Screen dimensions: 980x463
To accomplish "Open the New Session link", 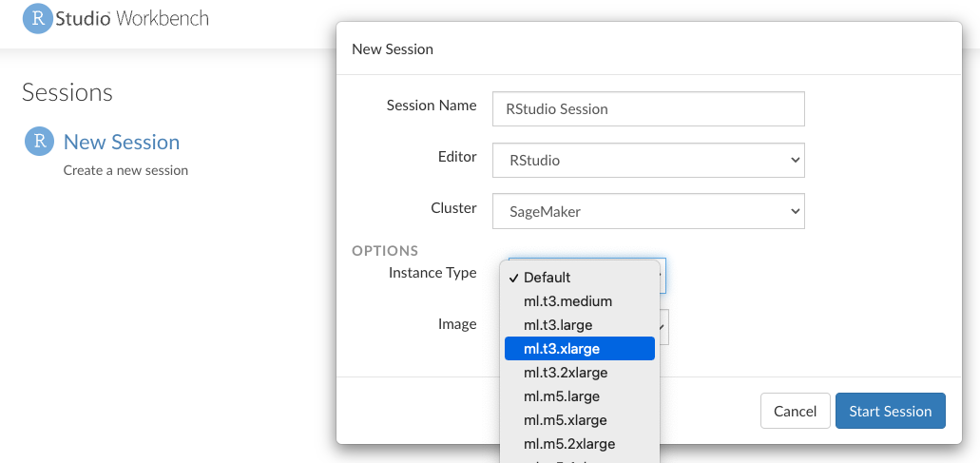I will pyautogui.click(x=122, y=142).
